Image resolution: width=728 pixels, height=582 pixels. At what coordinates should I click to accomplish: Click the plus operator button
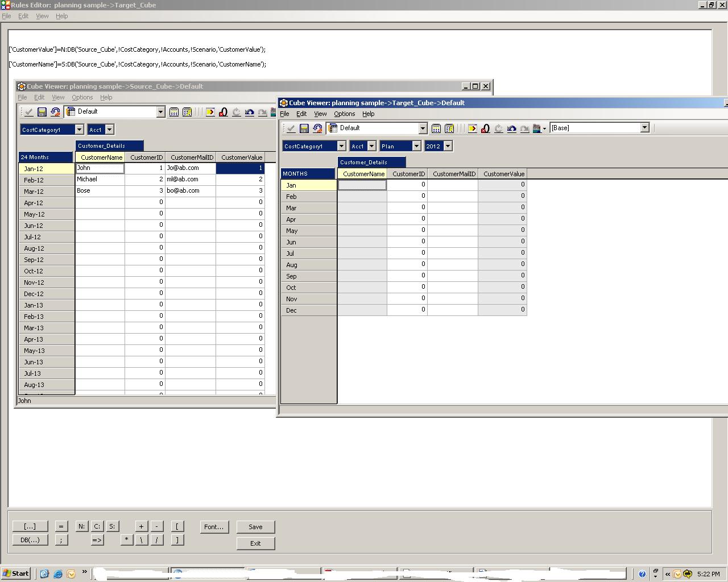tap(141, 526)
